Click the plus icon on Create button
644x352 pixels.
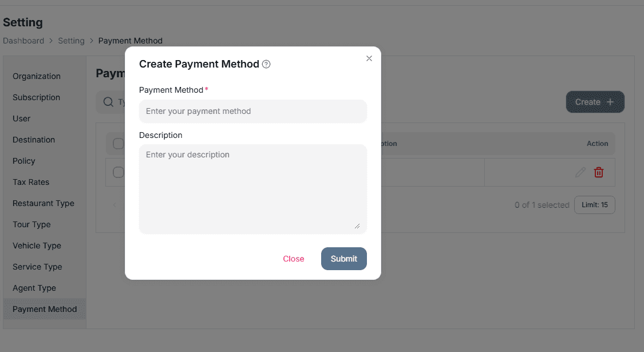[610, 102]
